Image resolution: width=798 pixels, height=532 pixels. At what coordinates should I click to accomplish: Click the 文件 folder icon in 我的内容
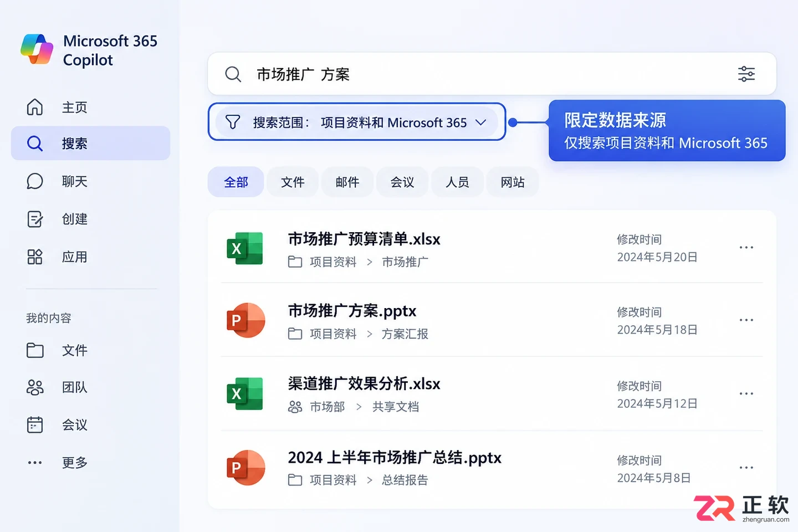point(35,350)
